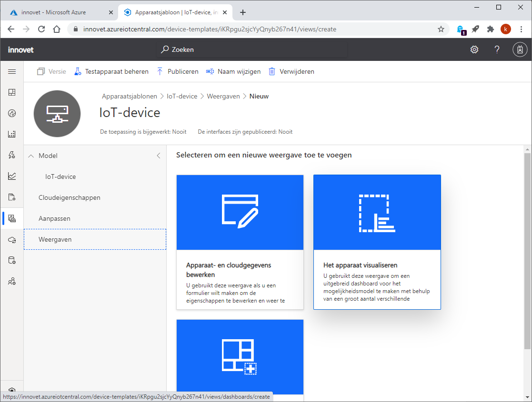Open the settings gear in the header

pos(474,49)
